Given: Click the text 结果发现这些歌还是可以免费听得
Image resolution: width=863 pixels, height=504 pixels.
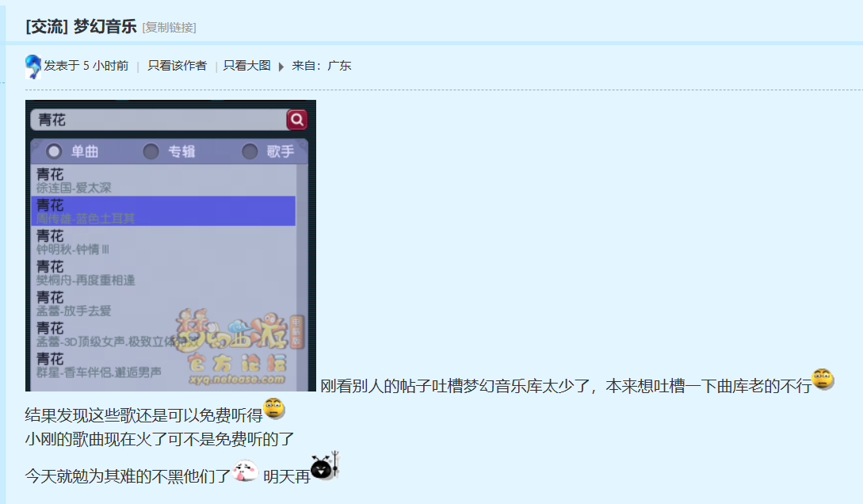Looking at the screenshot, I should [x=144, y=415].
